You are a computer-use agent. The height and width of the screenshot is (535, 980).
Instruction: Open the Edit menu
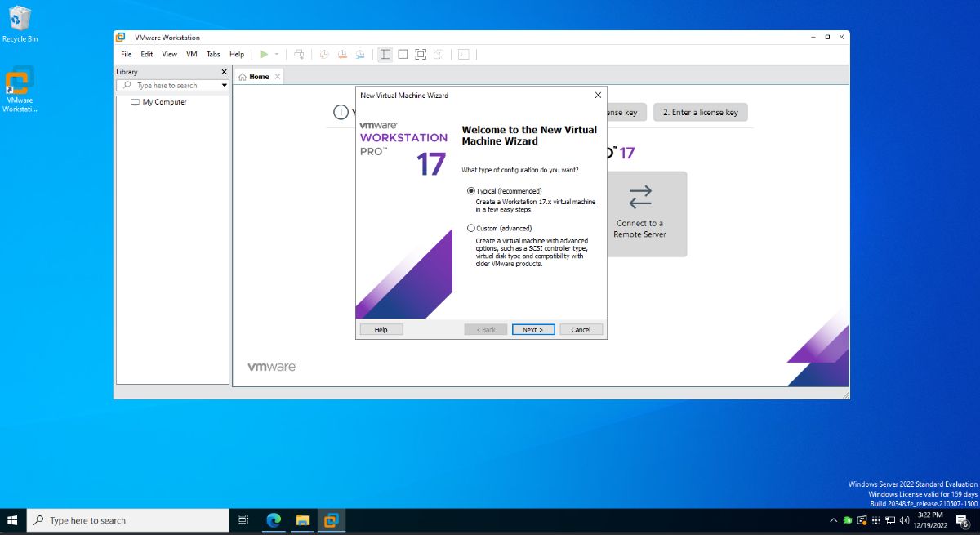(x=147, y=54)
